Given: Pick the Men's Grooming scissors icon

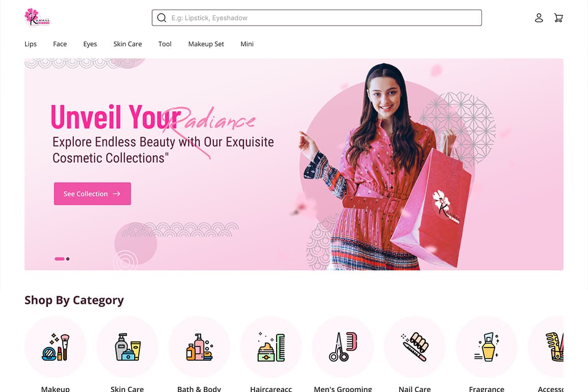Looking at the screenshot, I should pyautogui.click(x=343, y=347).
